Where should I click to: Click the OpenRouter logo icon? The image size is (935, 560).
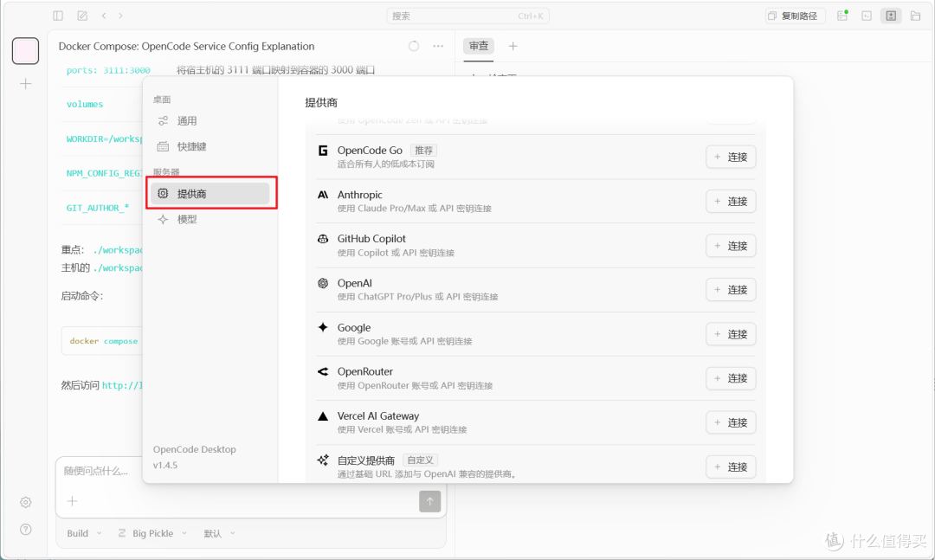pos(323,371)
